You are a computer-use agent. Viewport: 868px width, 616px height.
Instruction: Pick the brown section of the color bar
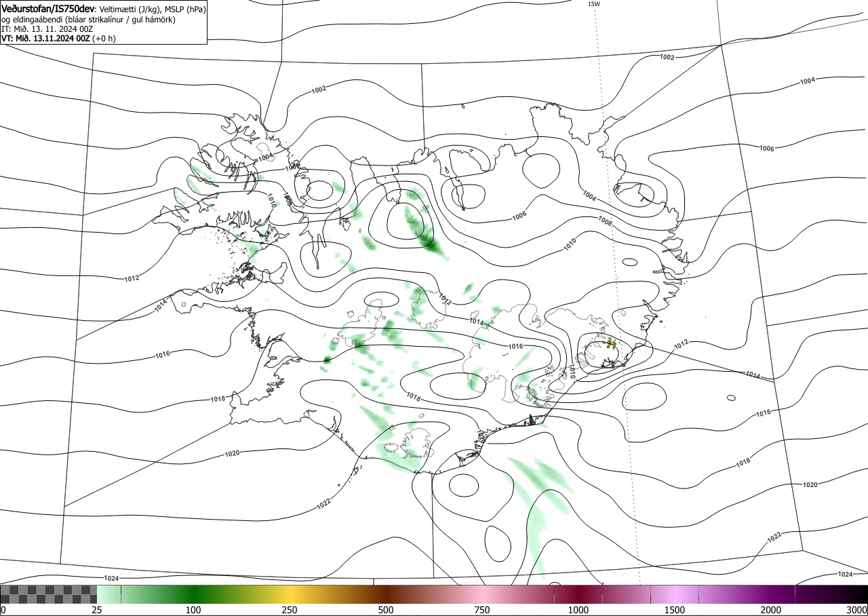(x=386, y=594)
